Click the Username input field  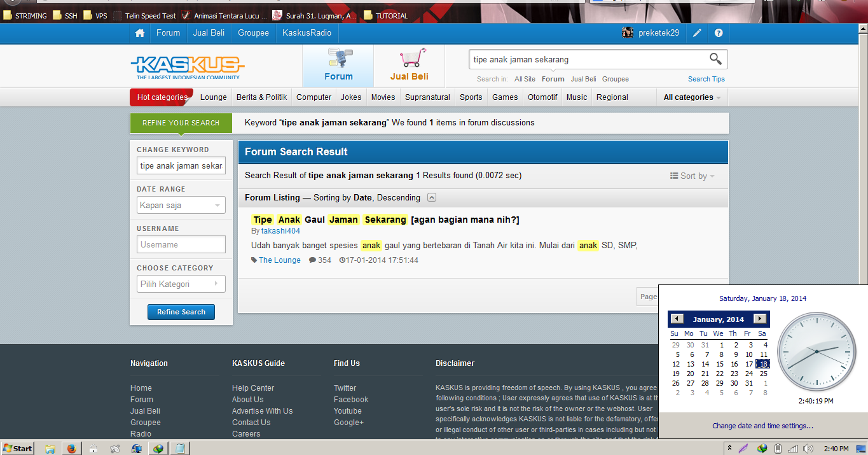pos(181,245)
